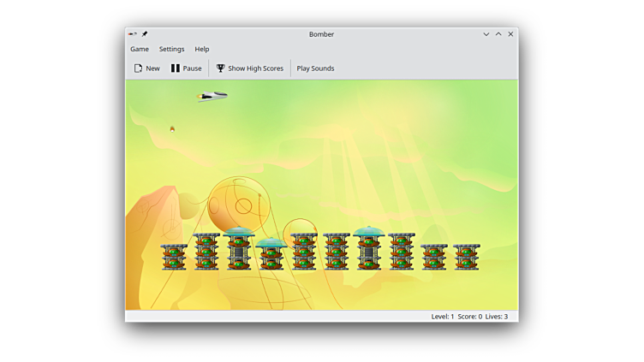Click the Bomber title text in the title bar

(321, 34)
